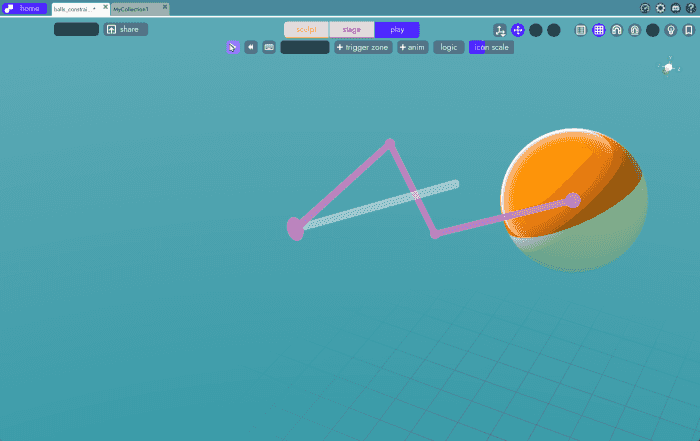Select the axis transform gizmo icon
Screen dimensions: 700x441
(x=500, y=30)
